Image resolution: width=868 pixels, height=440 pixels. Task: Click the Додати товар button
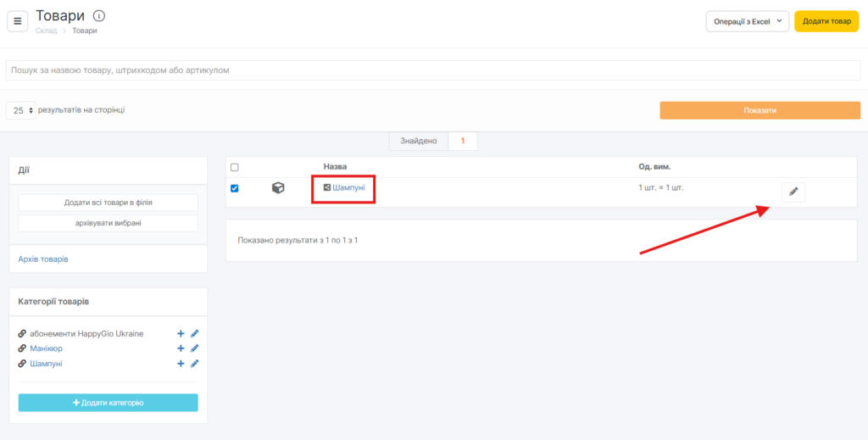click(x=826, y=21)
